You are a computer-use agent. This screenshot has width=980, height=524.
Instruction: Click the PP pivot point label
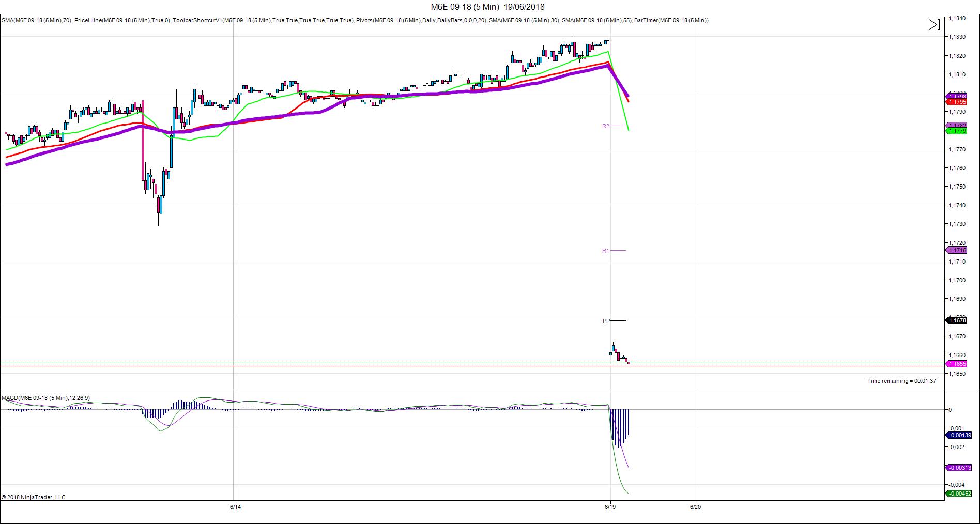click(606, 321)
